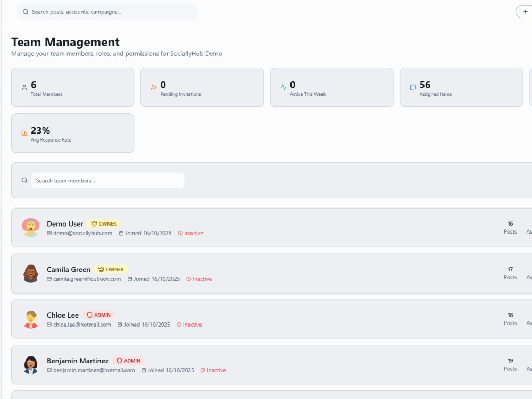Click the magnifier icon in top search bar

click(x=26, y=12)
